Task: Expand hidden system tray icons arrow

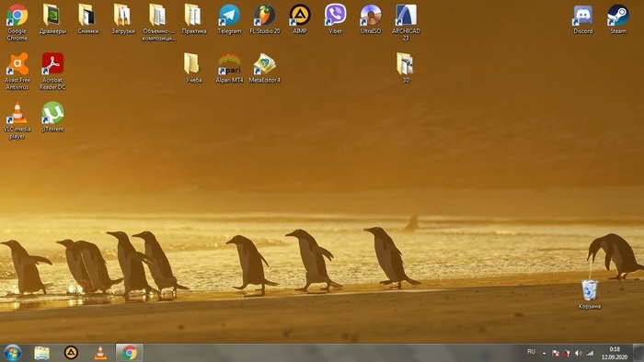Action: click(545, 353)
